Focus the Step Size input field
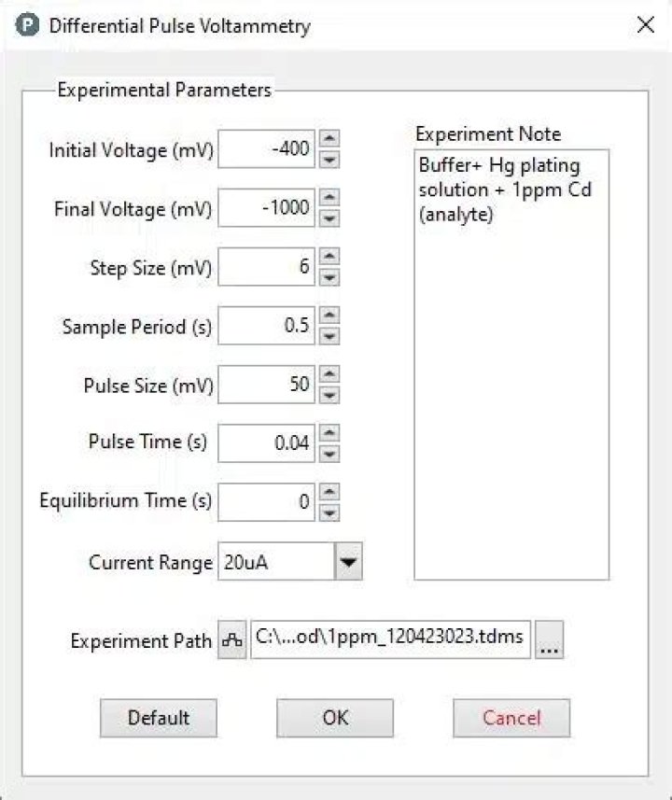 [x=267, y=268]
